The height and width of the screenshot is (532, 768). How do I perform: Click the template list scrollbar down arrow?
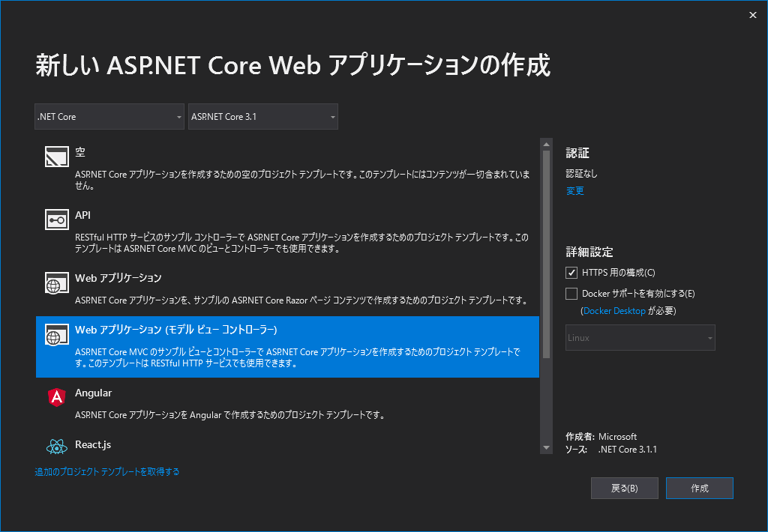click(546, 448)
